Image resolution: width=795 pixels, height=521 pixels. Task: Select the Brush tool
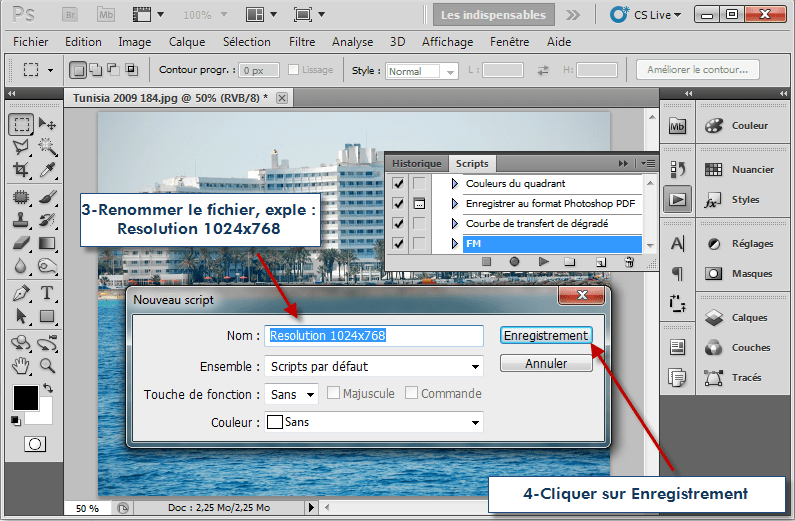(x=48, y=197)
